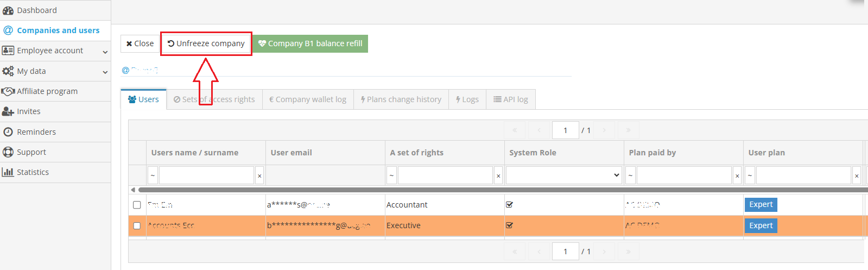
Task: Click the Employee account ID card icon
Action: pyautogui.click(x=8, y=51)
